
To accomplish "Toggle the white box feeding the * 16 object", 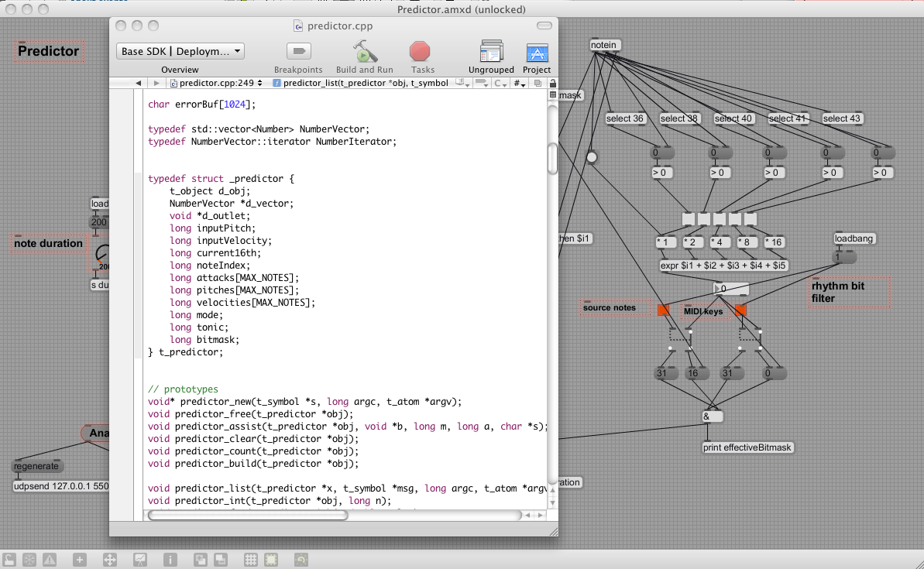I will (751, 219).
